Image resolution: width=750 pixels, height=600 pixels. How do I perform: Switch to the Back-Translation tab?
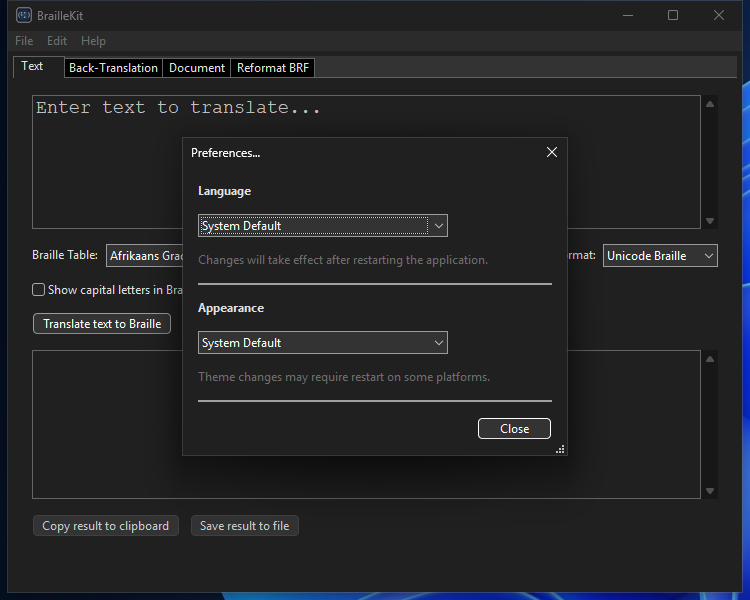pyautogui.click(x=113, y=68)
